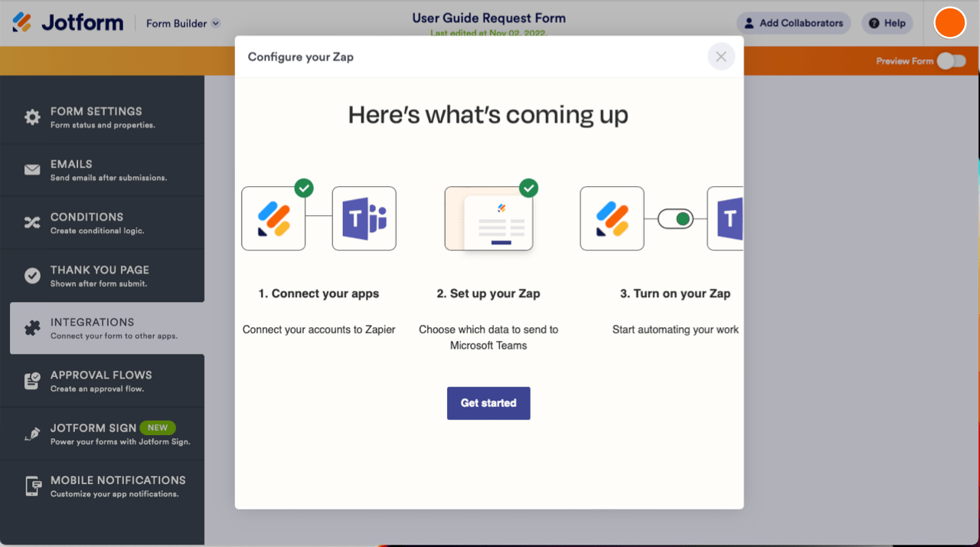Click the Conditions shuffle icon
The image size is (980, 547).
(32, 223)
